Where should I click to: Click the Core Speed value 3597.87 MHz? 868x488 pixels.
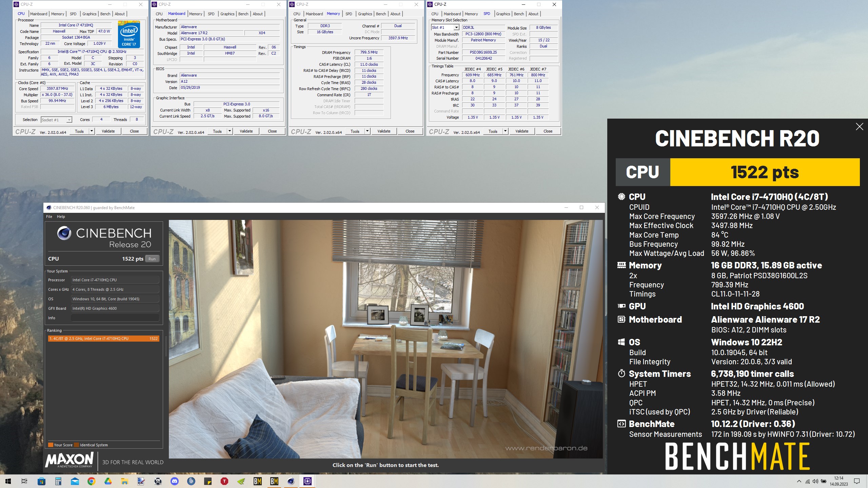click(x=57, y=88)
